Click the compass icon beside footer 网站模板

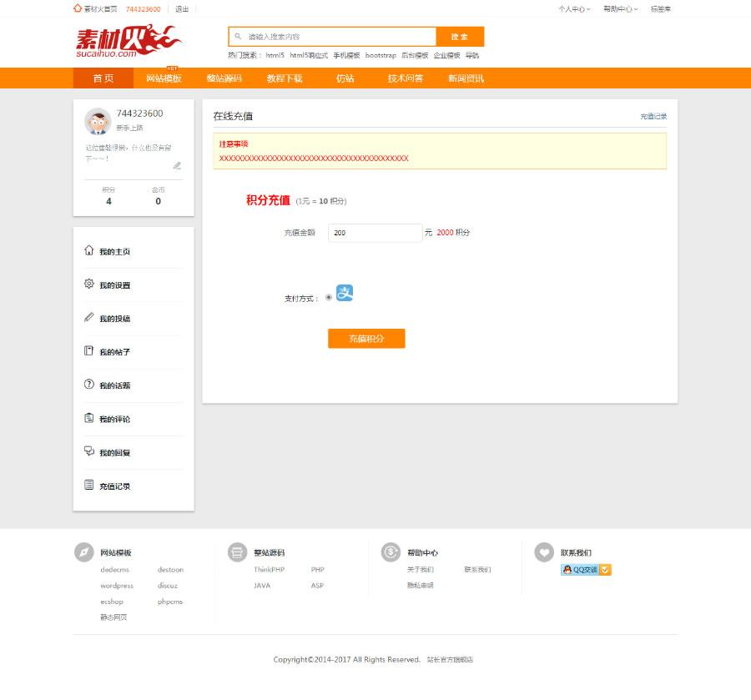(x=83, y=552)
